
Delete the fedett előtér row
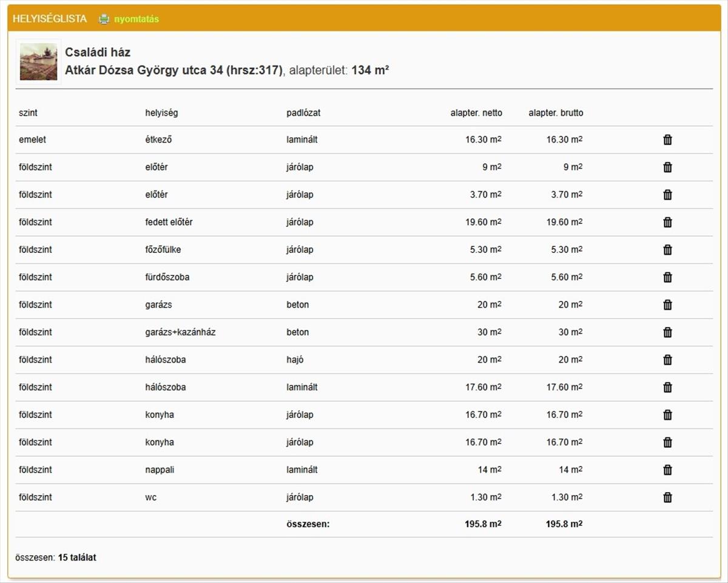coord(667,222)
